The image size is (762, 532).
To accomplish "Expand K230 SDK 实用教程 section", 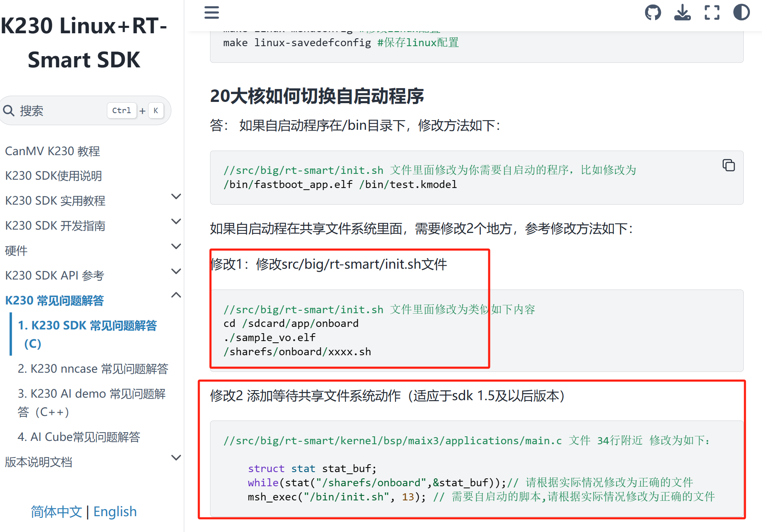I will [x=176, y=197].
